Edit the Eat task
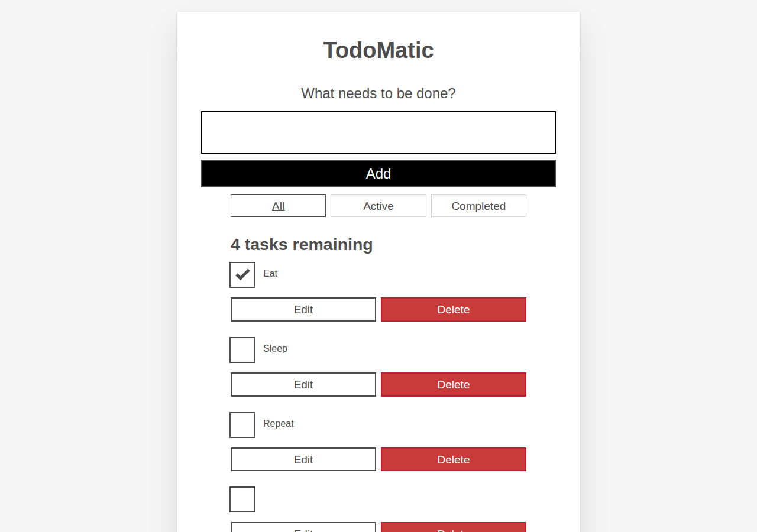 [x=303, y=310]
